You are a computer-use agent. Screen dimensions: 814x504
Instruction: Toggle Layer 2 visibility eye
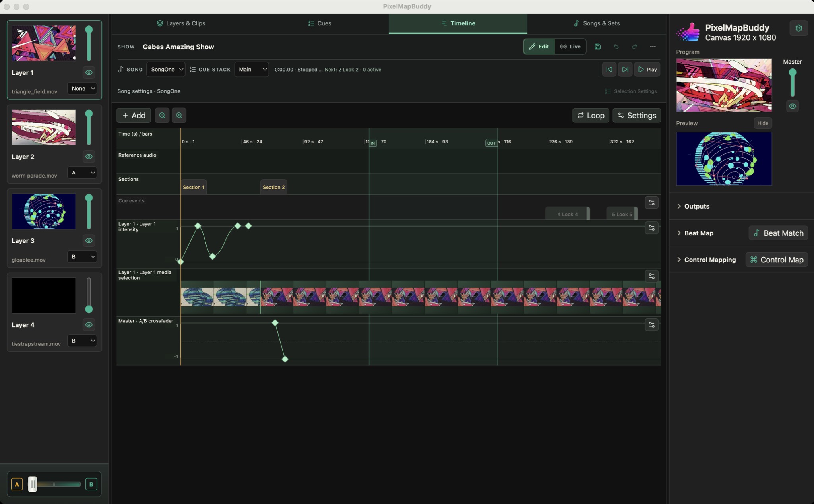[89, 157]
